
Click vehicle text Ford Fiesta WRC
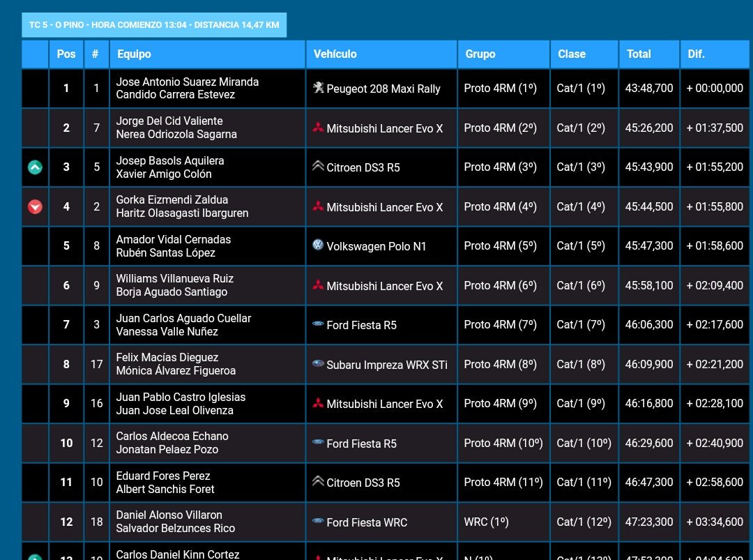pyautogui.click(x=367, y=522)
